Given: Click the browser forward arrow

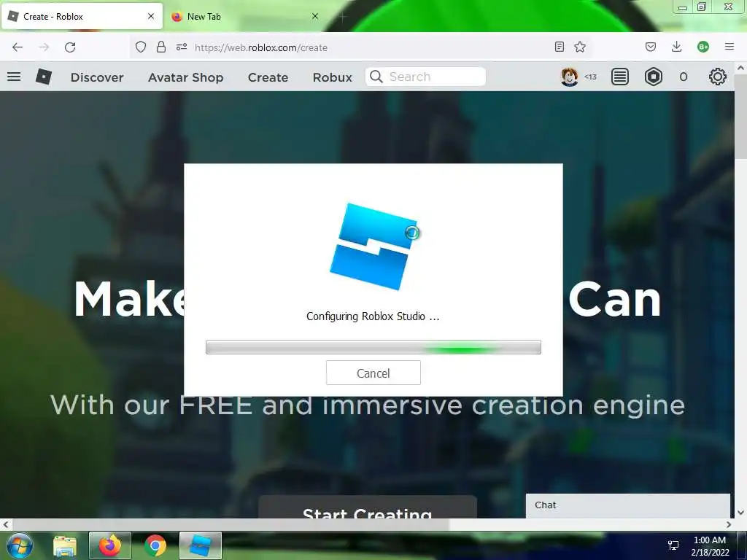Looking at the screenshot, I should [x=44, y=47].
